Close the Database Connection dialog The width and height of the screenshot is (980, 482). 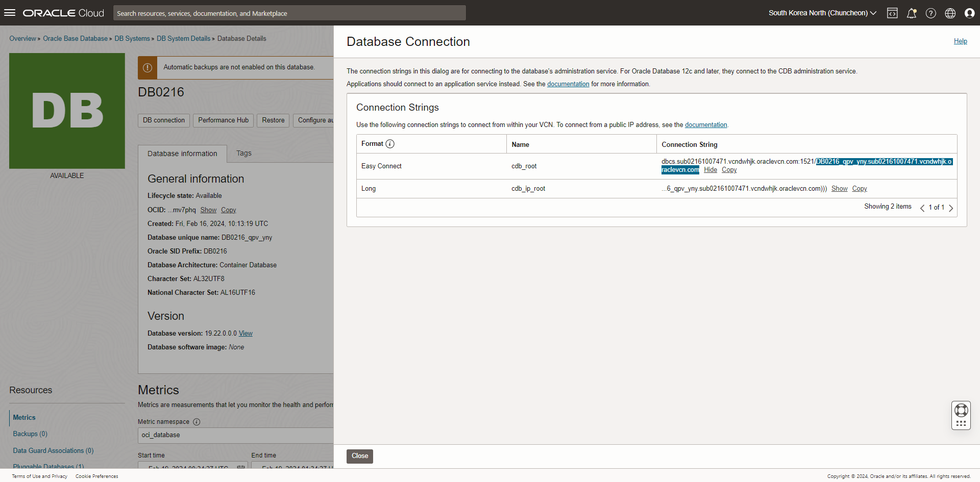[360, 456]
